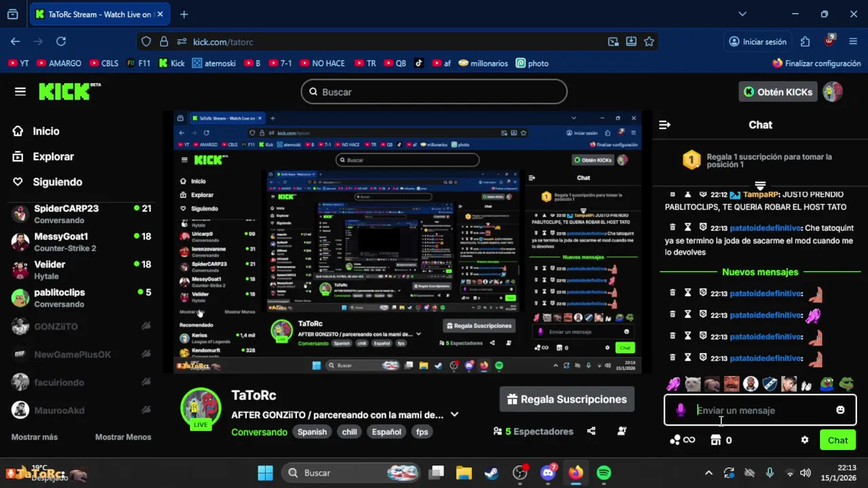Insert the purple clapping hands quick emote
The height and width of the screenshot is (488, 868).
pyautogui.click(x=673, y=384)
